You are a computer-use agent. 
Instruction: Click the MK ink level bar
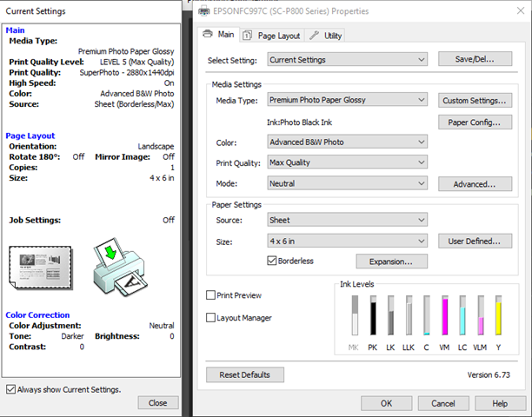pyautogui.click(x=355, y=315)
